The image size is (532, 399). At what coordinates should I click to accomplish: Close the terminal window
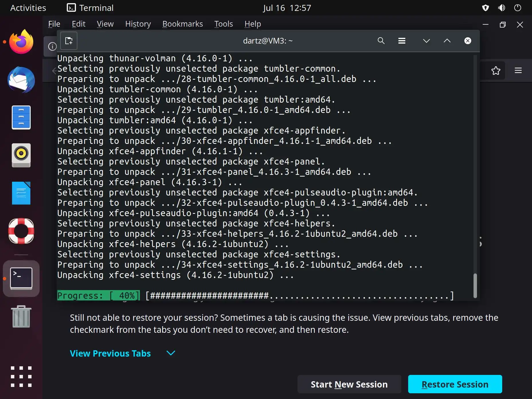468,41
